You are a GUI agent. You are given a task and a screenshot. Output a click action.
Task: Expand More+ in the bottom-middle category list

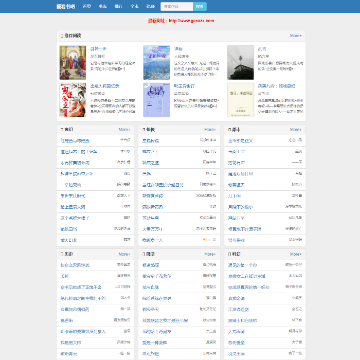(210, 254)
